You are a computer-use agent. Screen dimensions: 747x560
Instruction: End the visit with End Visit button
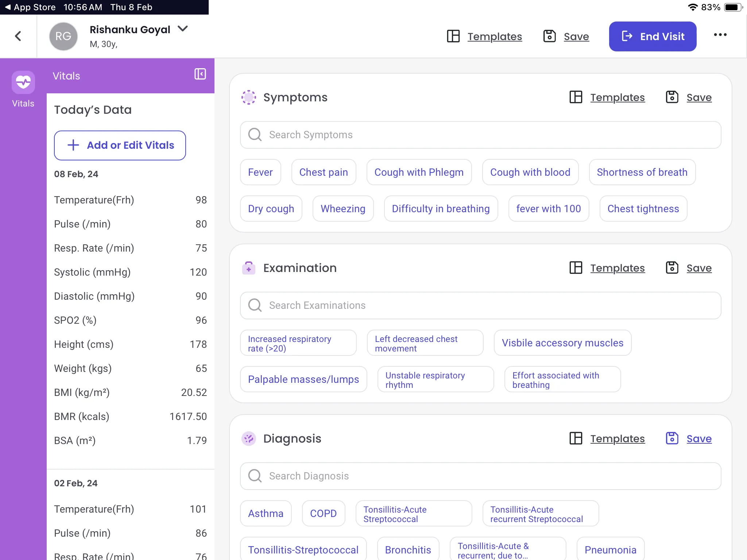(x=653, y=36)
